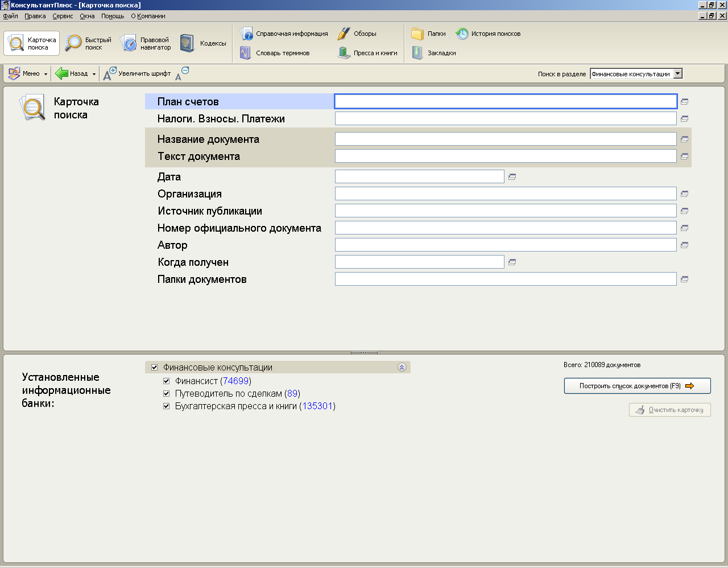Open Обзоры section

click(x=357, y=34)
